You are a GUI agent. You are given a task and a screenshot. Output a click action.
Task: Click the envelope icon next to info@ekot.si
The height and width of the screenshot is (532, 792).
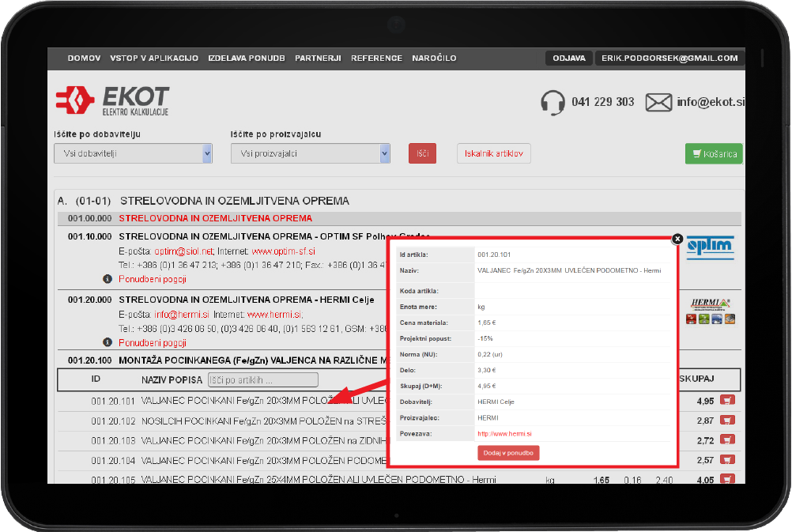point(658,102)
